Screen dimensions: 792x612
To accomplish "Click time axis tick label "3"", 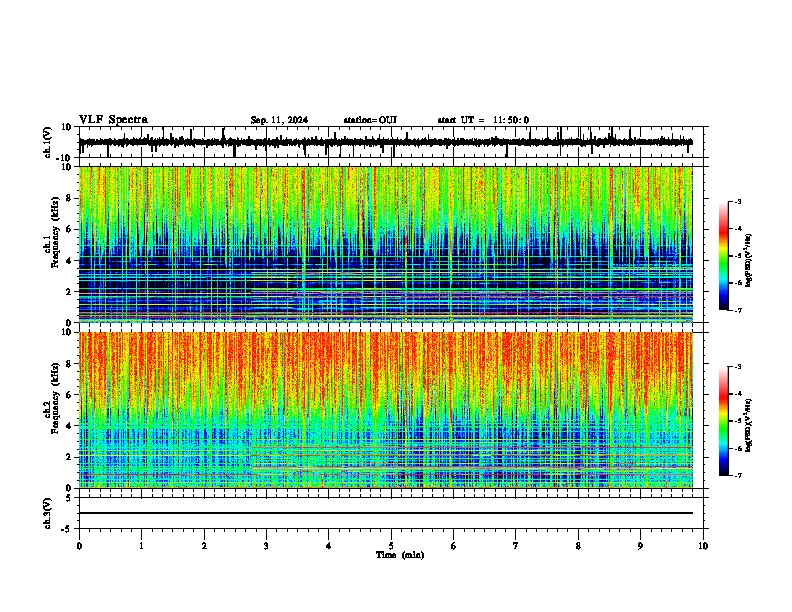I will (x=266, y=546).
